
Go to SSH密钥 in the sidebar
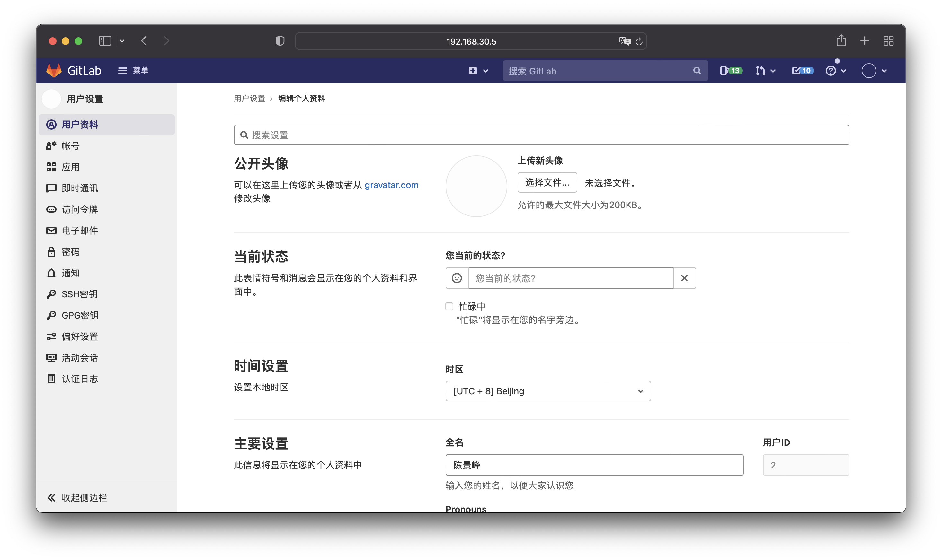79,294
